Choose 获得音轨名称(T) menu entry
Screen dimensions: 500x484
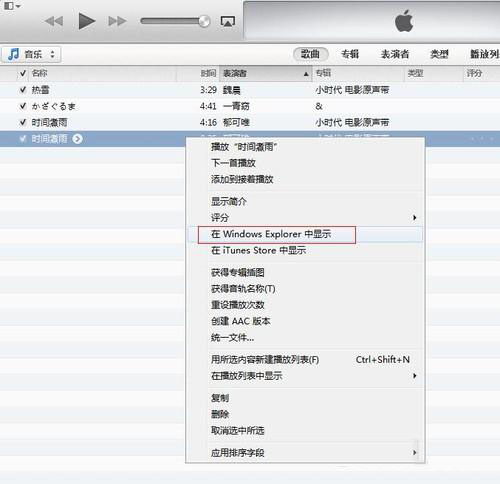(x=305, y=289)
